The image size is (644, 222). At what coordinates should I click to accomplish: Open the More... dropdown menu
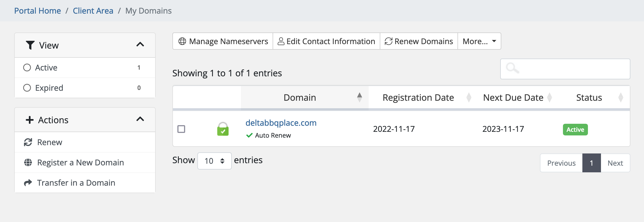pos(479,41)
